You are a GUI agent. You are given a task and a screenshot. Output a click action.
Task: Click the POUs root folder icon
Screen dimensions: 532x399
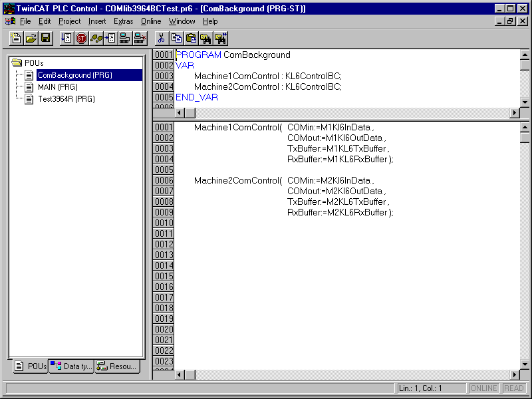click(x=17, y=63)
